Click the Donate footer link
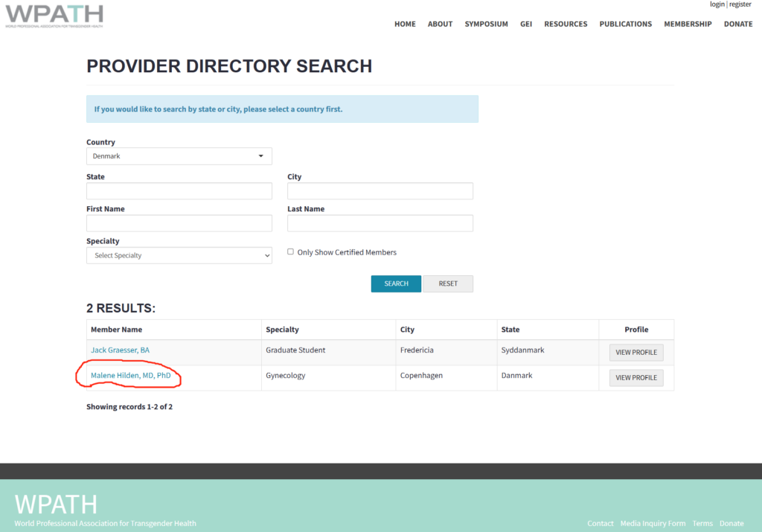The width and height of the screenshot is (762, 532). (x=731, y=523)
